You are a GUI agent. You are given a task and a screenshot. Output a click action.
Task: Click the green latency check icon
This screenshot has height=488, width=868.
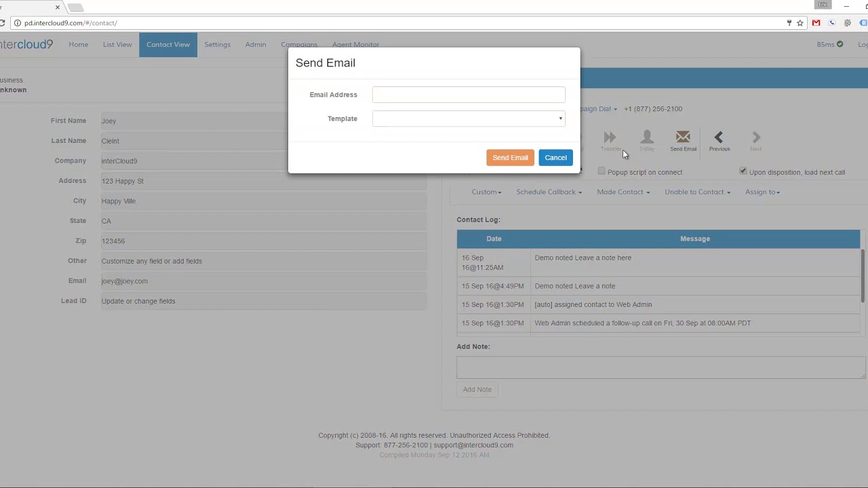[840, 44]
